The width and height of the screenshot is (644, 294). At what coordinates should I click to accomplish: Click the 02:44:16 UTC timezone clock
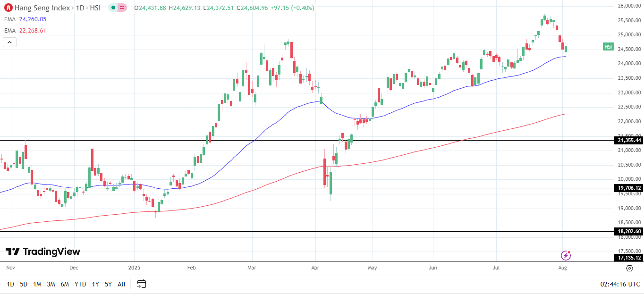click(x=620, y=284)
